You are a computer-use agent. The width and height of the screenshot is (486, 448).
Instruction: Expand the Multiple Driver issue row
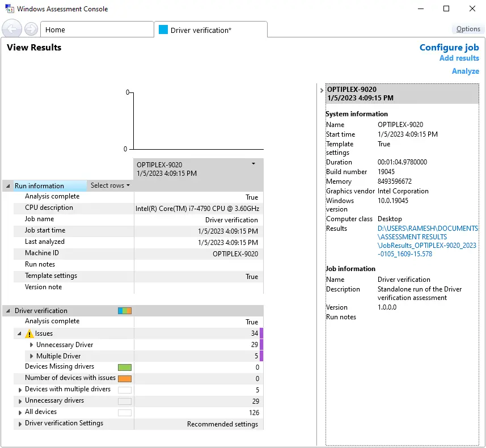click(x=31, y=356)
